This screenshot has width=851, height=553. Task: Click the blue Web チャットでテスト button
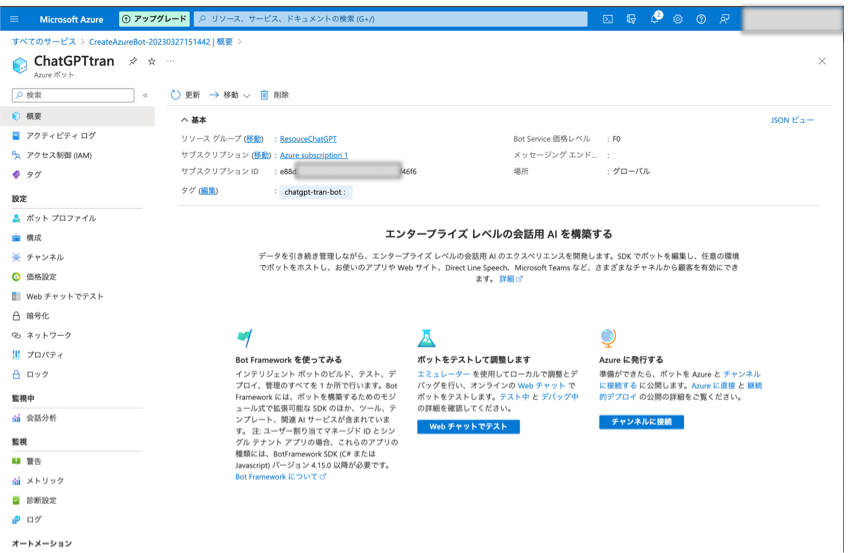(468, 427)
